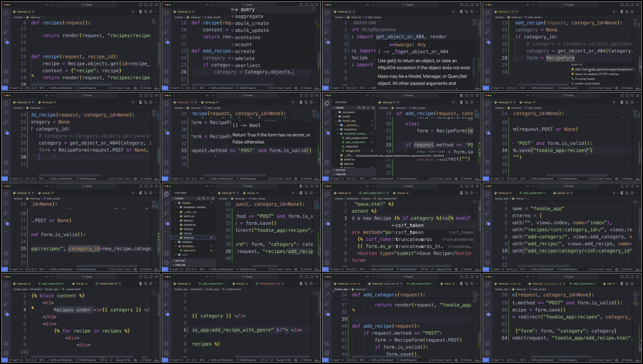Open More Actions in query suggestions window editor
Screen dimensions: 643x364
(x=316, y=12)
